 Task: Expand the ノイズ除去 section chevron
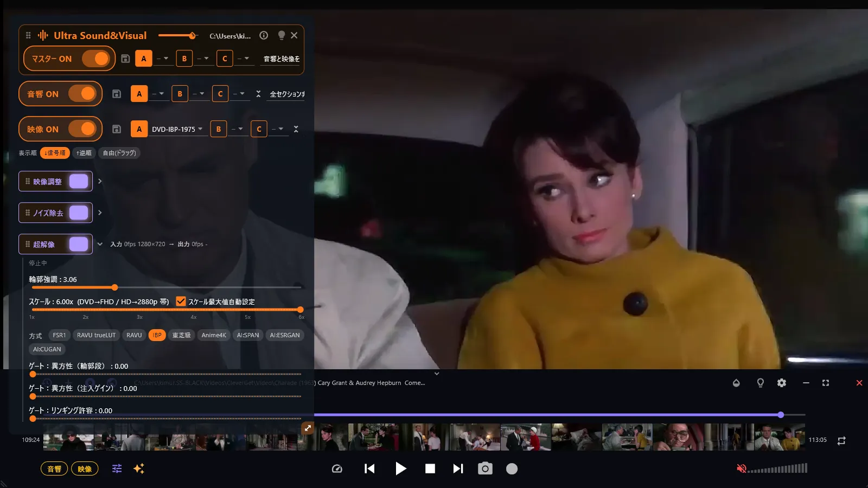tap(100, 213)
